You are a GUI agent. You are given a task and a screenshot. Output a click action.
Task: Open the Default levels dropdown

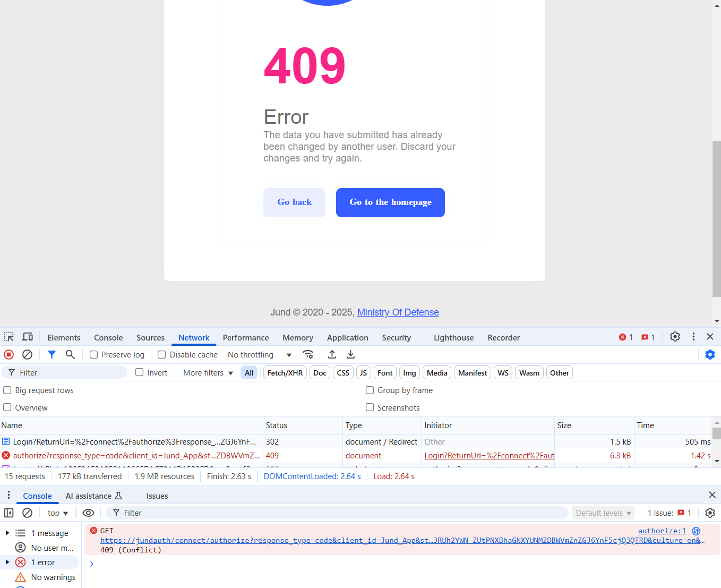603,513
